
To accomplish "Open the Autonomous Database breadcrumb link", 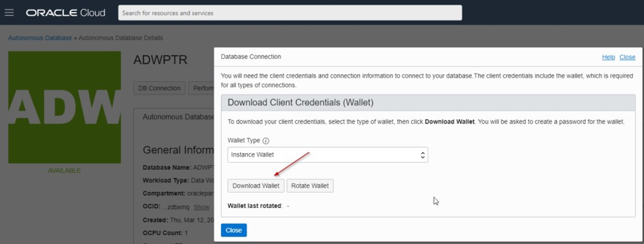I will click(40, 38).
